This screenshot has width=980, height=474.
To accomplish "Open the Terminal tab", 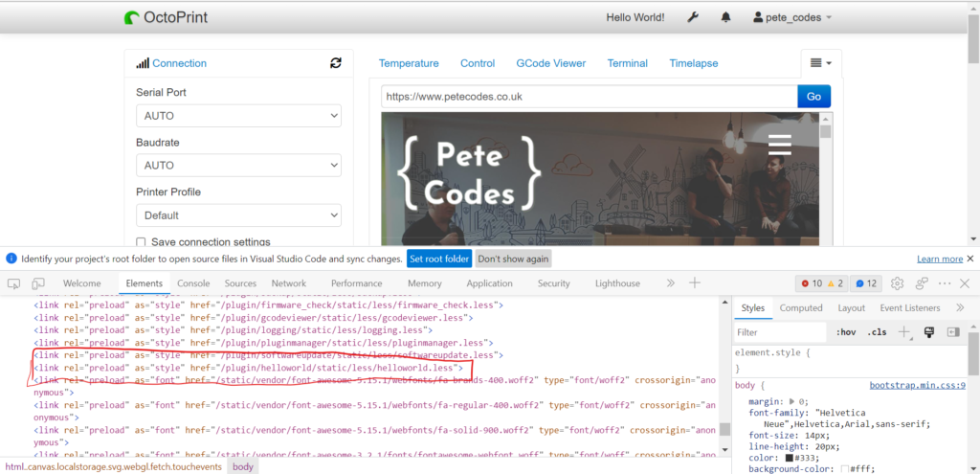I will point(628,63).
